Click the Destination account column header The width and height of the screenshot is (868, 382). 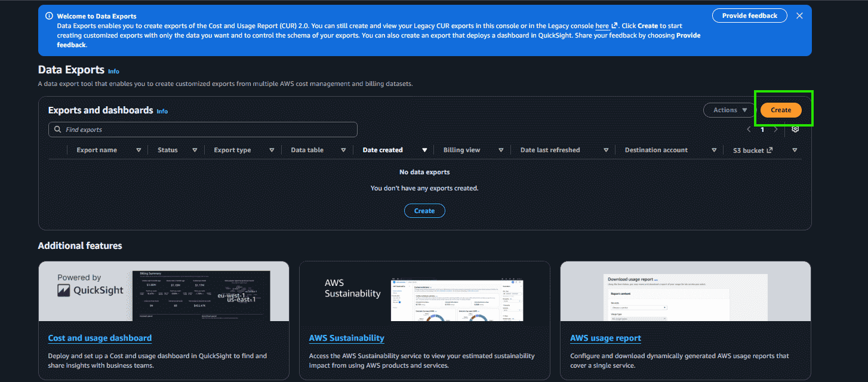pos(656,150)
